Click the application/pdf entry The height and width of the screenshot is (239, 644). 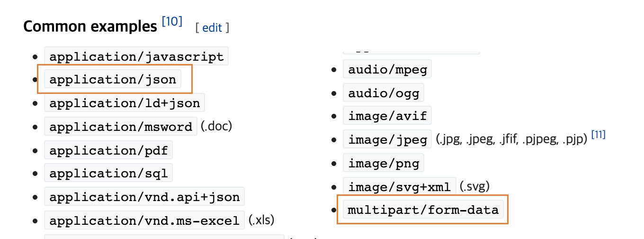[x=108, y=151]
